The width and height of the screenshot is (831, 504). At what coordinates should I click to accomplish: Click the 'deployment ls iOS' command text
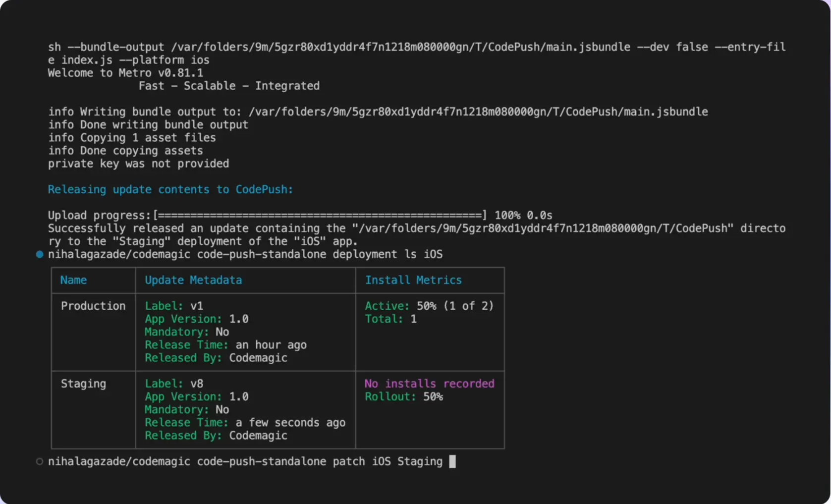pyautogui.click(x=388, y=254)
